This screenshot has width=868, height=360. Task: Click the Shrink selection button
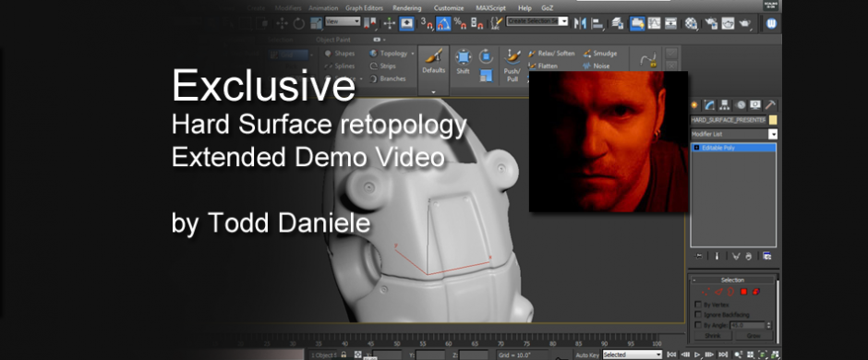click(x=713, y=336)
